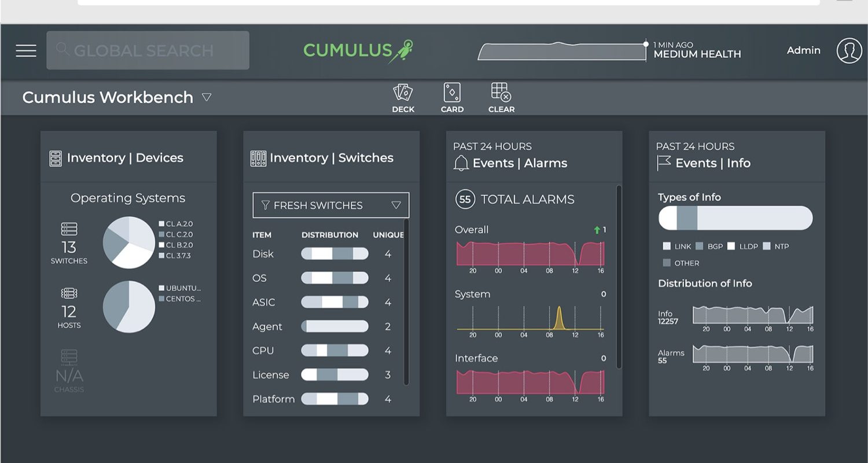Click the LLDP legend swatch
Image resolution: width=868 pixels, height=463 pixels.
731,246
